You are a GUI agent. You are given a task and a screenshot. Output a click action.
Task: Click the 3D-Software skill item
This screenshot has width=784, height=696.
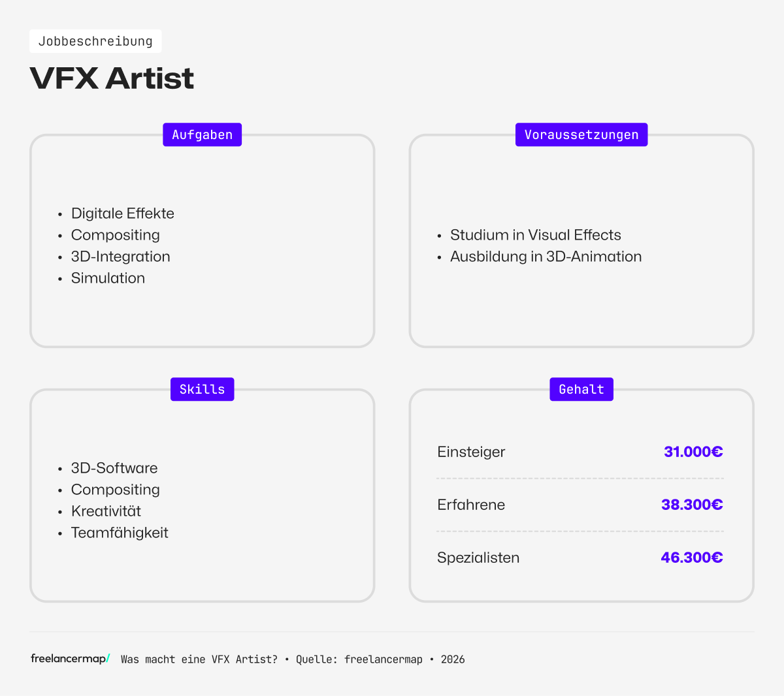114,468
